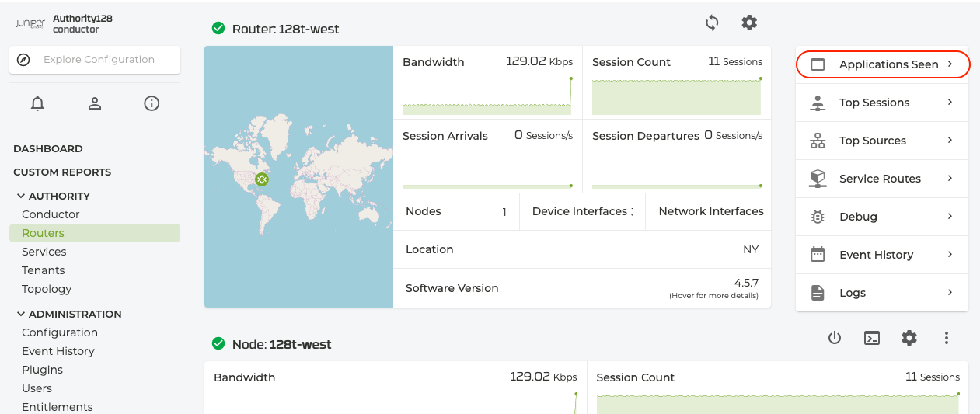
Task: Open the user profile icon
Action: (95, 103)
